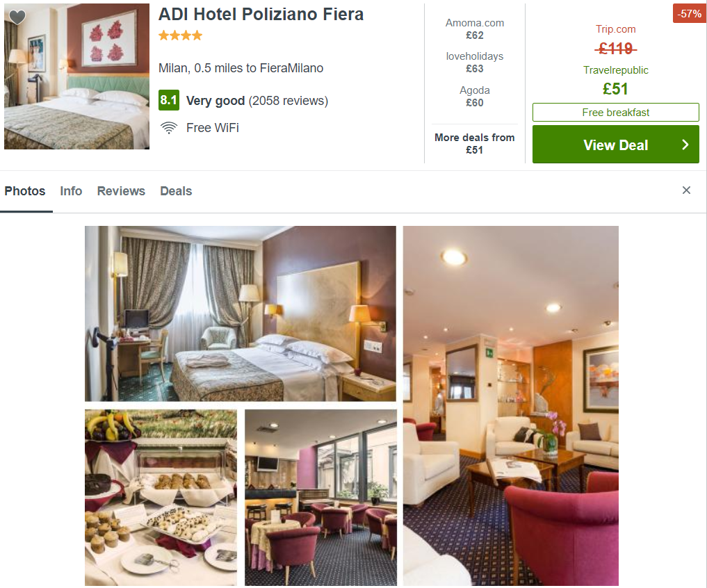
Task: Click the chevron arrow on View Deal
Action: tap(685, 145)
